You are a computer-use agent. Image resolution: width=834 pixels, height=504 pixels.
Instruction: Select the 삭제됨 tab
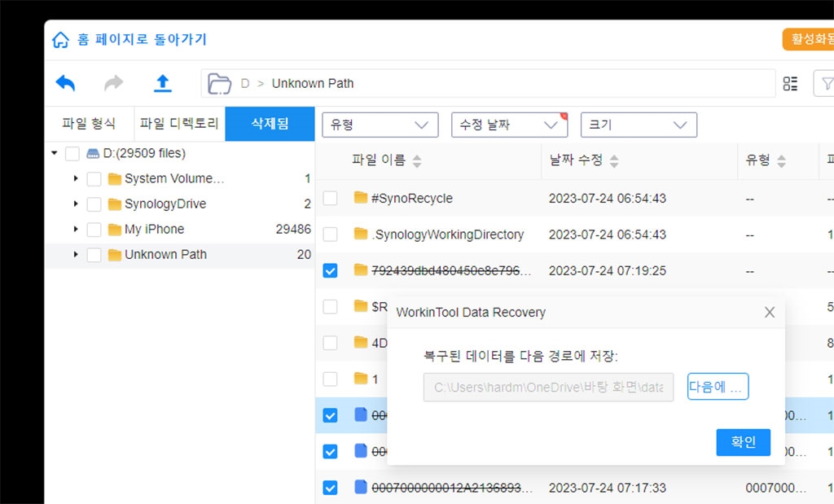click(x=270, y=124)
